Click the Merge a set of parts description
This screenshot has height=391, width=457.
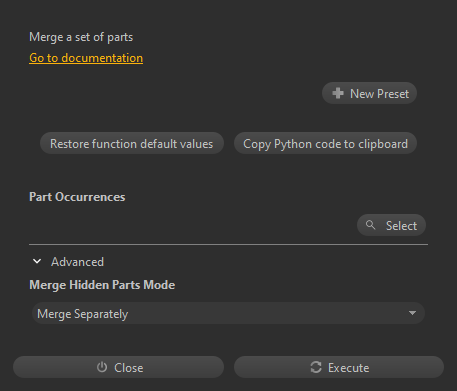click(x=81, y=37)
